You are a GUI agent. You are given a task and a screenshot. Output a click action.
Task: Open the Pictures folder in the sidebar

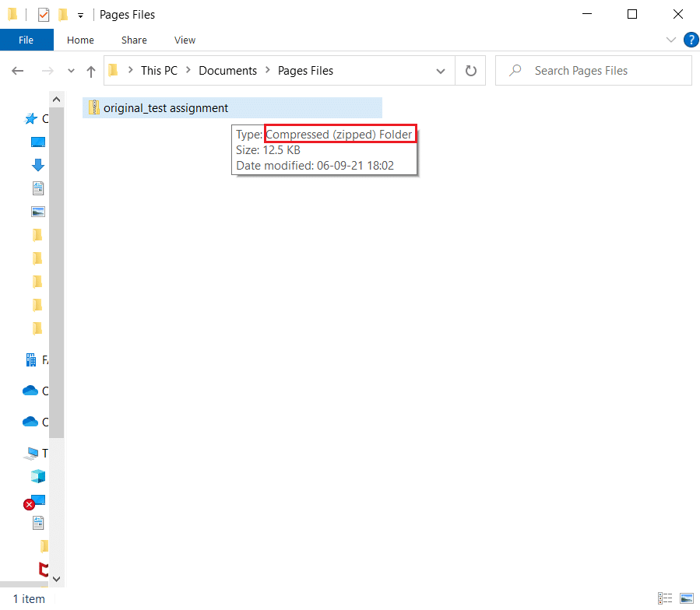(37, 211)
